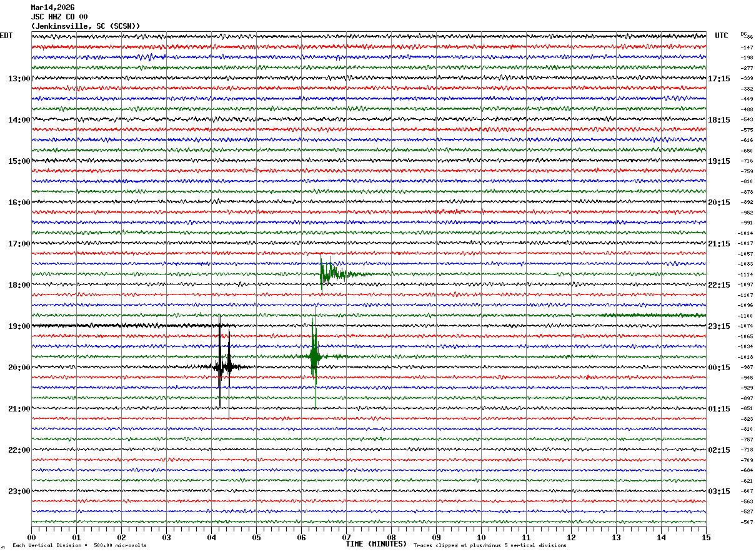Image resolution: width=756 pixels, height=554 pixels.
Task: Select the 16:00 EDT time label
Action: click(x=19, y=203)
